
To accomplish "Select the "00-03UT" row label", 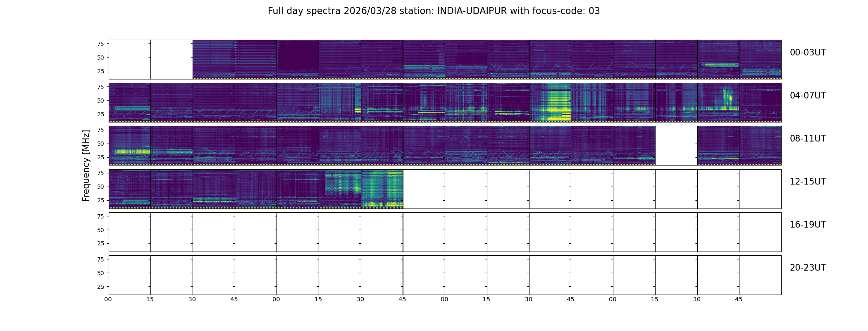I will click(x=808, y=53).
